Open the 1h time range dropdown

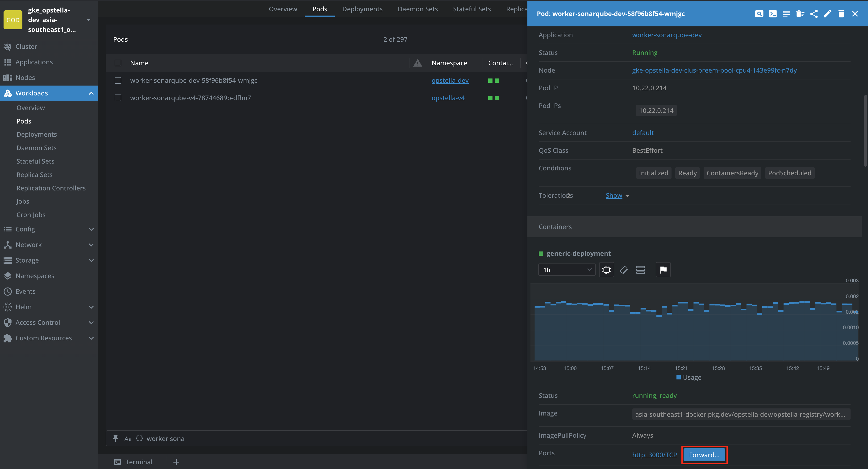tap(567, 270)
